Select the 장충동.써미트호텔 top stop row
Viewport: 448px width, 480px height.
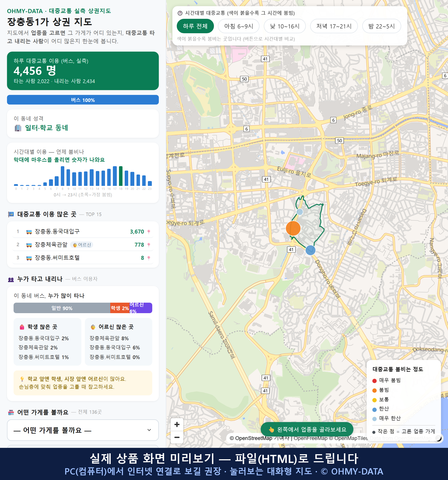point(83,258)
